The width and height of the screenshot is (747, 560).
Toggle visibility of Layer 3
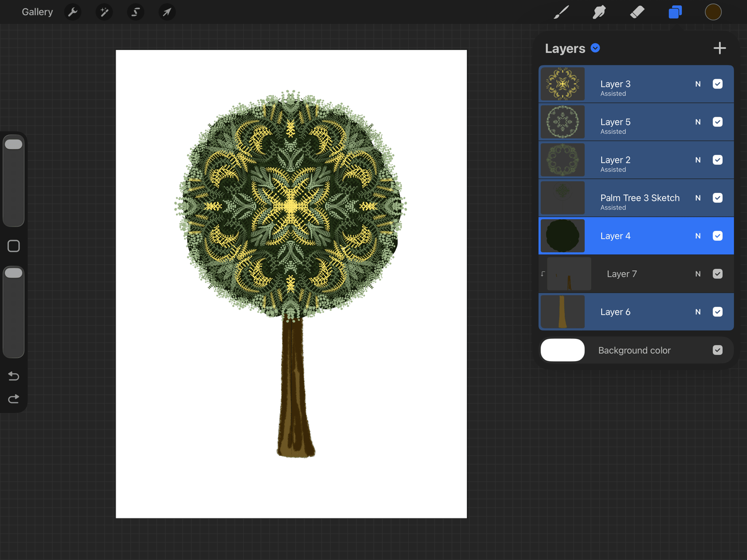click(717, 84)
